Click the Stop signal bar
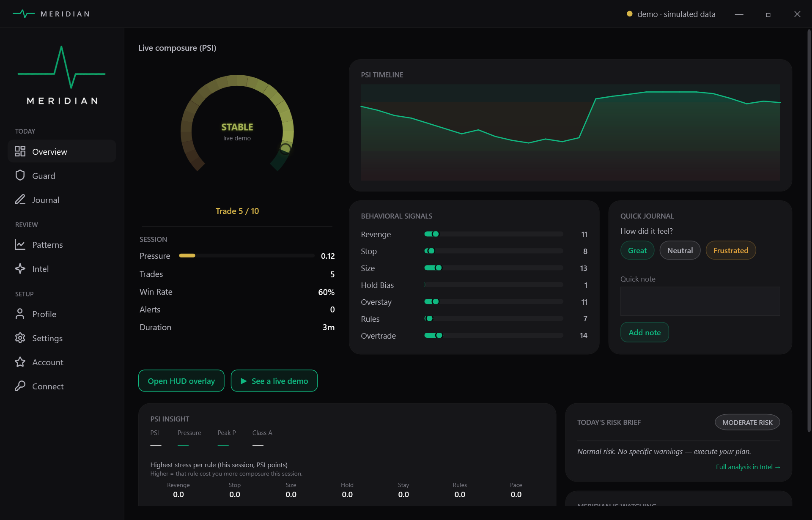 494,251
